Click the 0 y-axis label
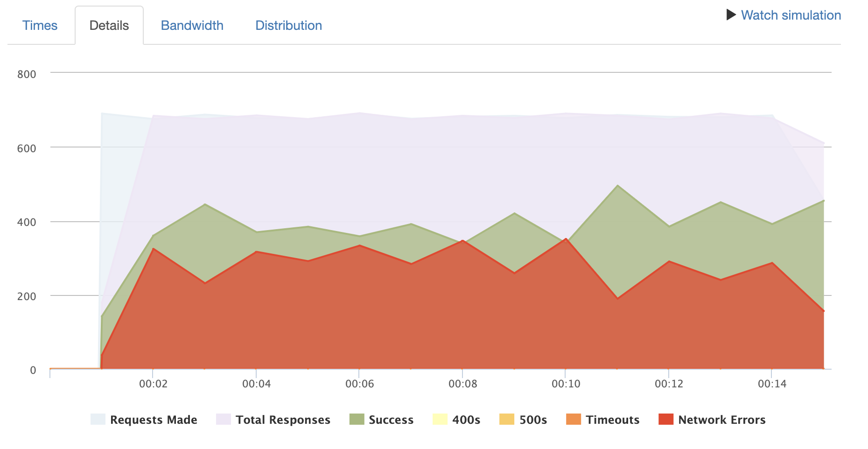Image resolution: width=868 pixels, height=449 pixels. coord(33,370)
